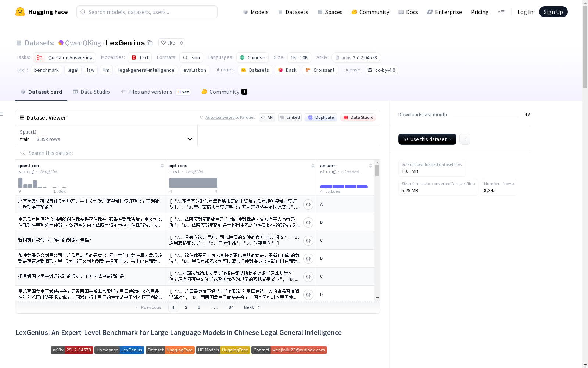Image resolution: width=588 pixels, height=368 pixels.
Task: Click the Croissant library tag
Action: click(320, 70)
